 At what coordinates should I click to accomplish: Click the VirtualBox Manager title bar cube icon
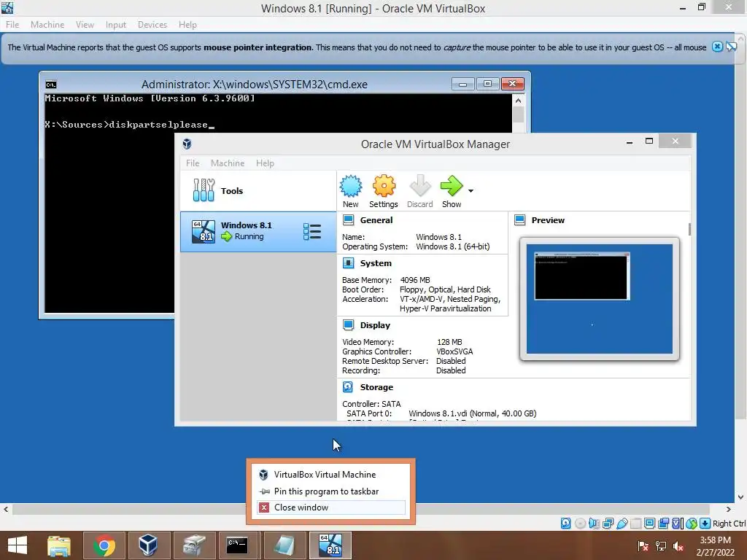(187, 144)
